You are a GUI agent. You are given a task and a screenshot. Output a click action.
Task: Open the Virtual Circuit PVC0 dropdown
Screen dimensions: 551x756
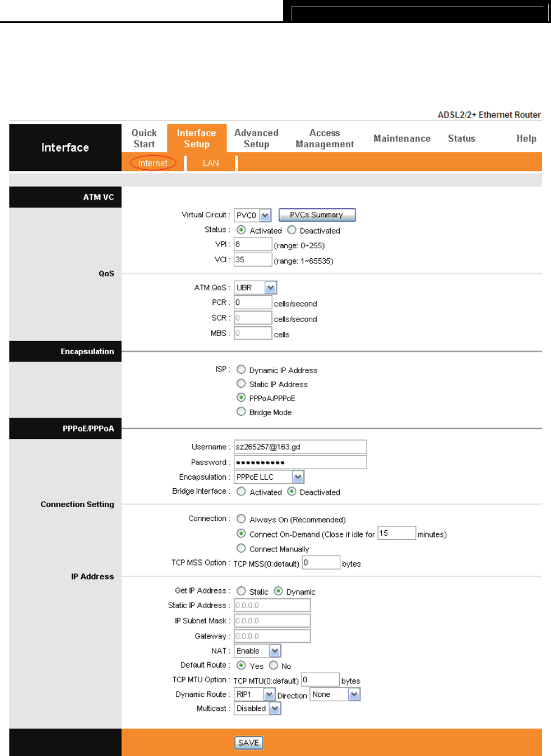pos(253,215)
